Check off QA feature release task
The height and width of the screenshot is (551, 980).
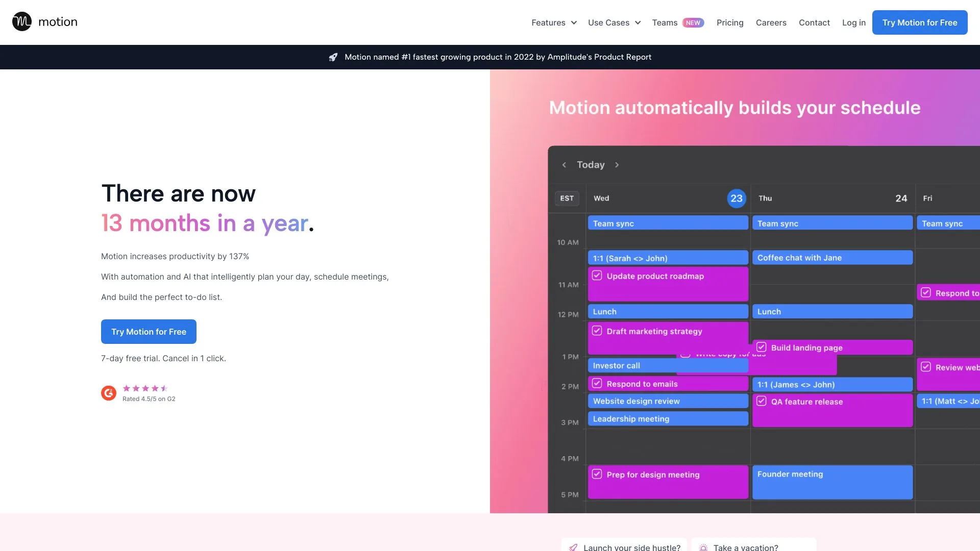click(761, 401)
